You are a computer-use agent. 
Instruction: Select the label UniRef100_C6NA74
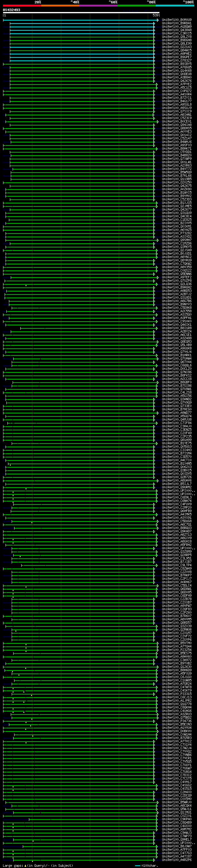(177, 501)
